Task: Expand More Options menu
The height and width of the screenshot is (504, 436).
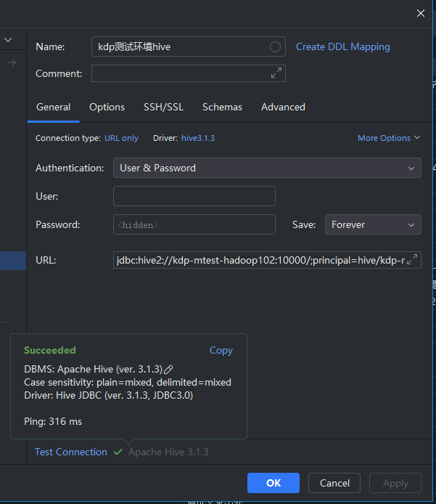Action: pos(389,138)
